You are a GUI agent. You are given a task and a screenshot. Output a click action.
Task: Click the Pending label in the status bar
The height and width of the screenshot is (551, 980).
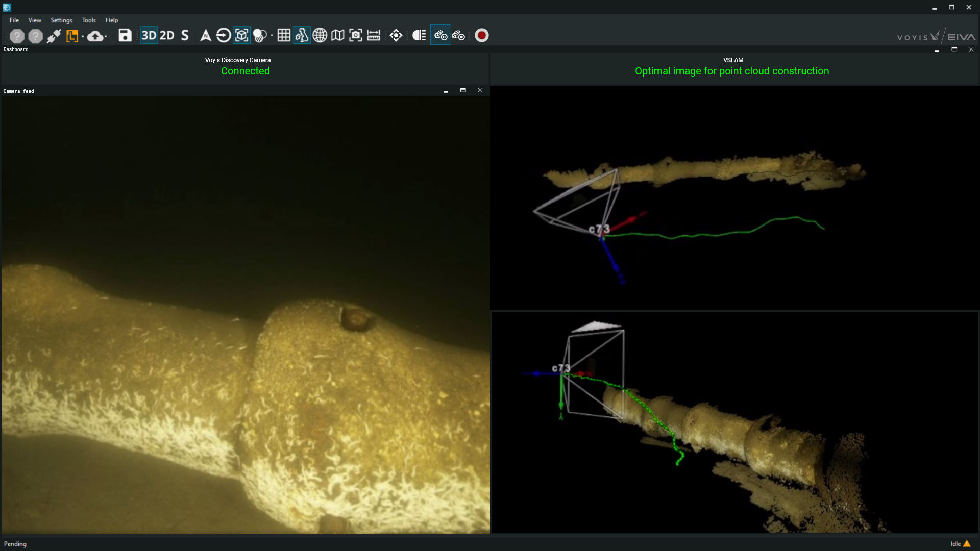[x=16, y=544]
